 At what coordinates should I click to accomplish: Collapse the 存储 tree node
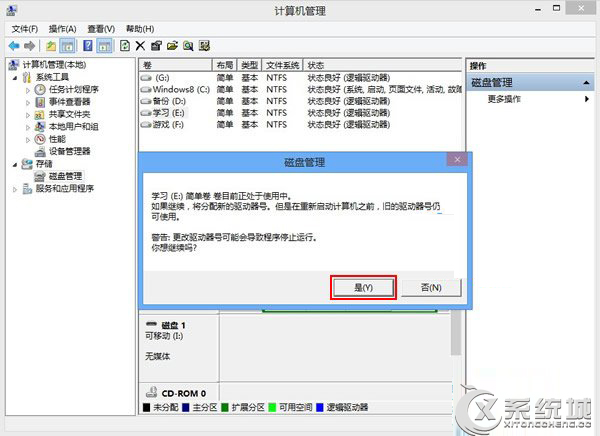tap(14, 164)
